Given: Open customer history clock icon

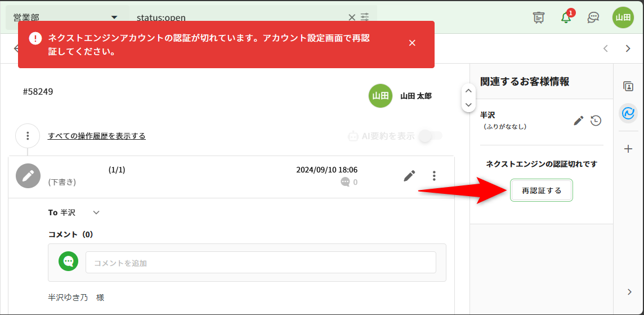Looking at the screenshot, I should click(x=596, y=120).
